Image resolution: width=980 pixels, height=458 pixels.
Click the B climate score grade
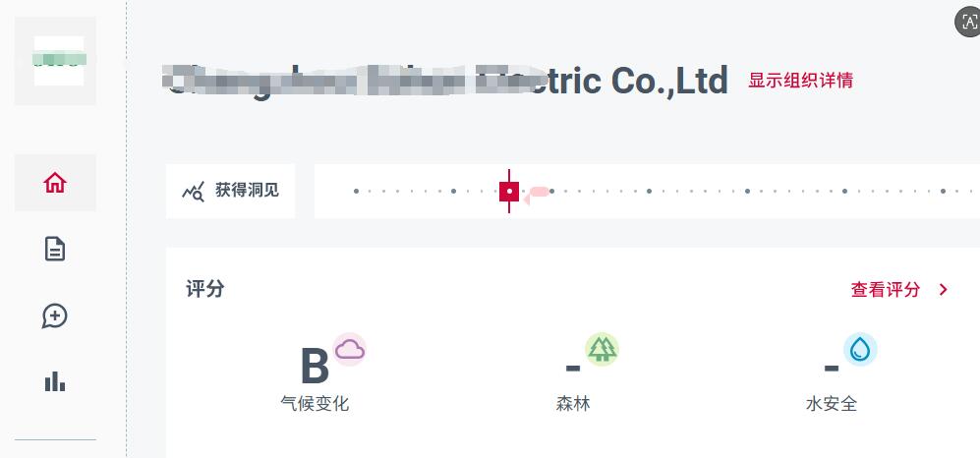pos(315,368)
